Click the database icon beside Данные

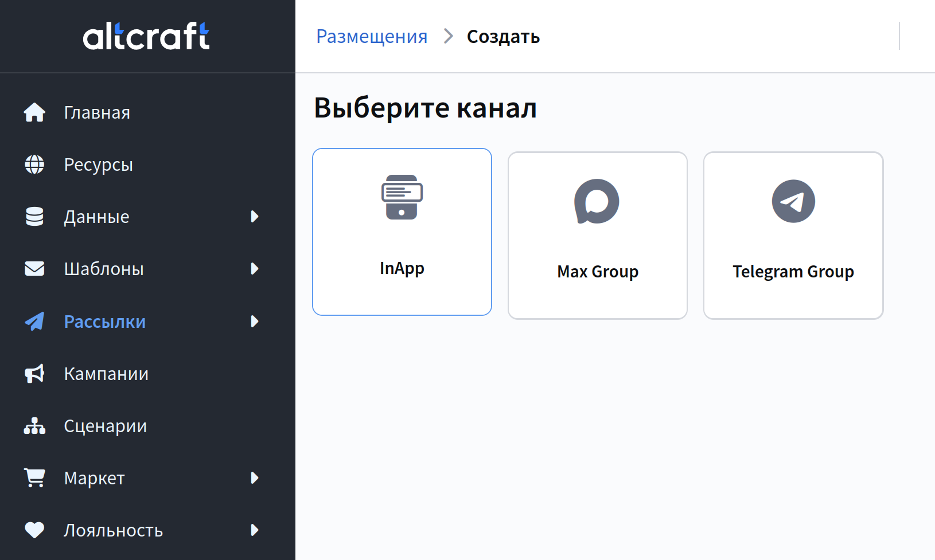pos(34,217)
